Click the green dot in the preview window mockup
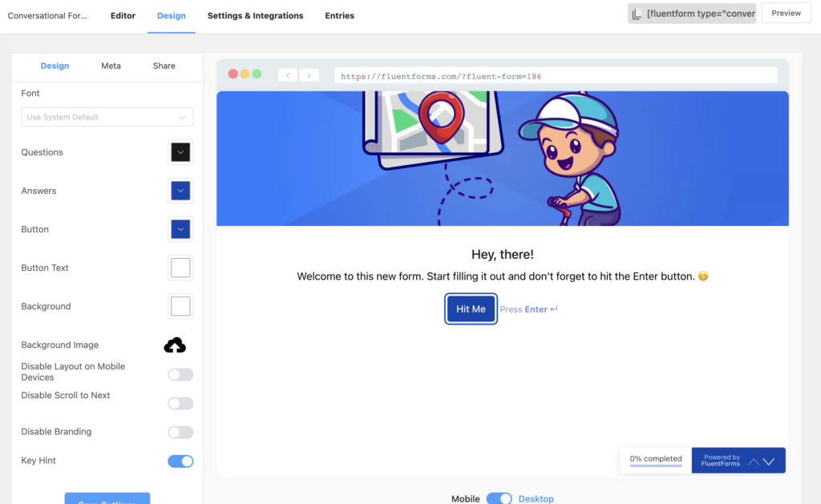Viewport: 821px width, 504px height. 257,73
